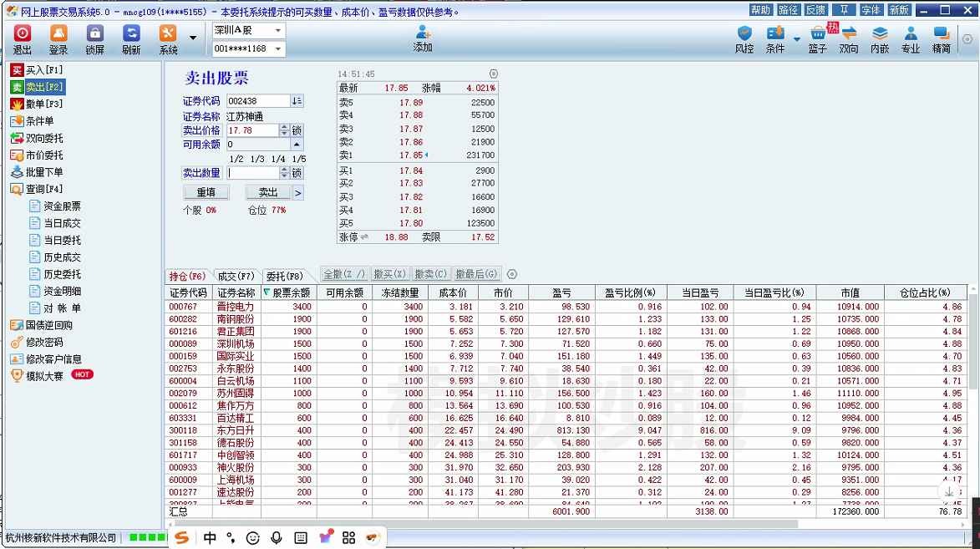Click the 重填 reset button
This screenshot has width=980, height=549.
(206, 192)
